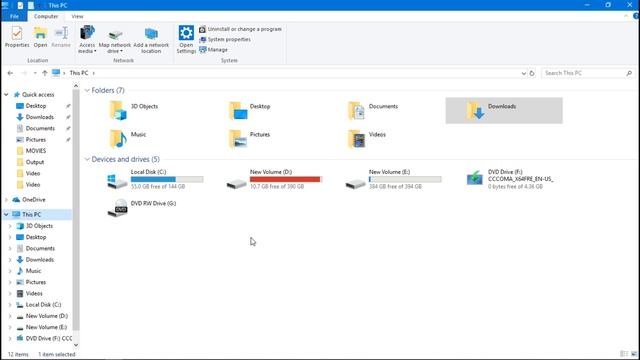Image resolution: width=640 pixels, height=360 pixels.
Task: Switch to large icons view
Action: tap(633, 354)
